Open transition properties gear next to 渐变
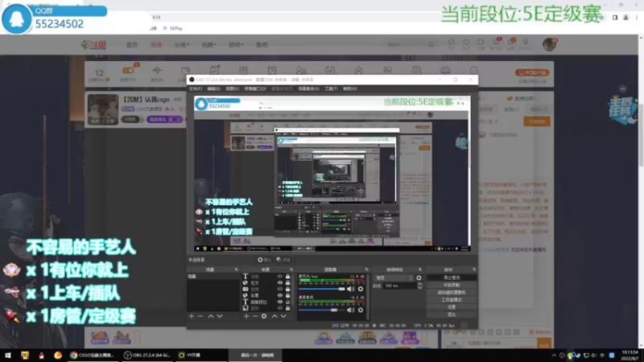Viewport: 644px width, 362px height. [419, 278]
